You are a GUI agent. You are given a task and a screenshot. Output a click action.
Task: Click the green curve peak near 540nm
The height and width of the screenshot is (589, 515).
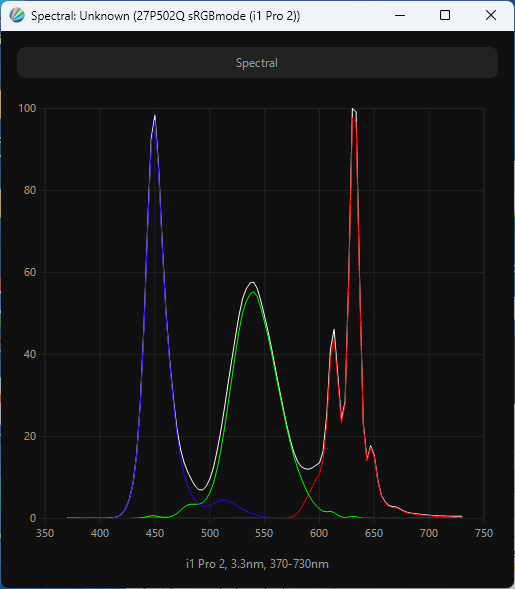click(254, 292)
